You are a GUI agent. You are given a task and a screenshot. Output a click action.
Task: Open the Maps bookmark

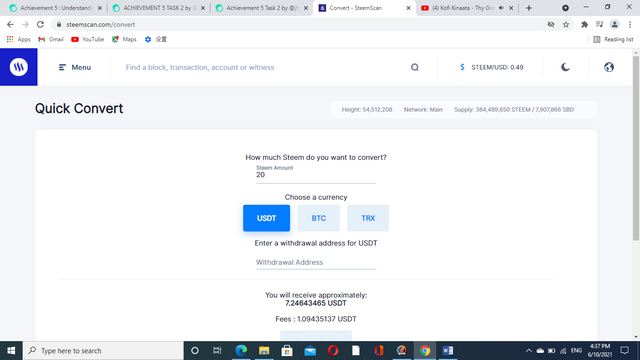pyautogui.click(x=124, y=39)
